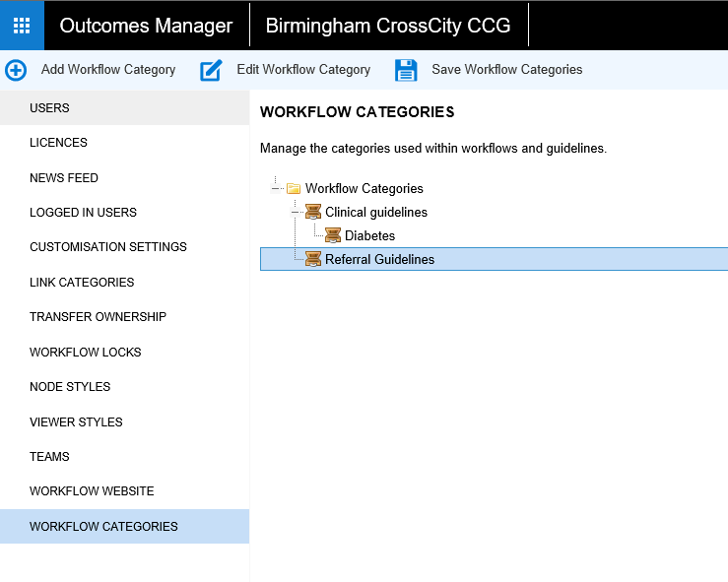Go to Licences in the sidebar
The width and height of the screenshot is (728, 582).
pos(58,143)
